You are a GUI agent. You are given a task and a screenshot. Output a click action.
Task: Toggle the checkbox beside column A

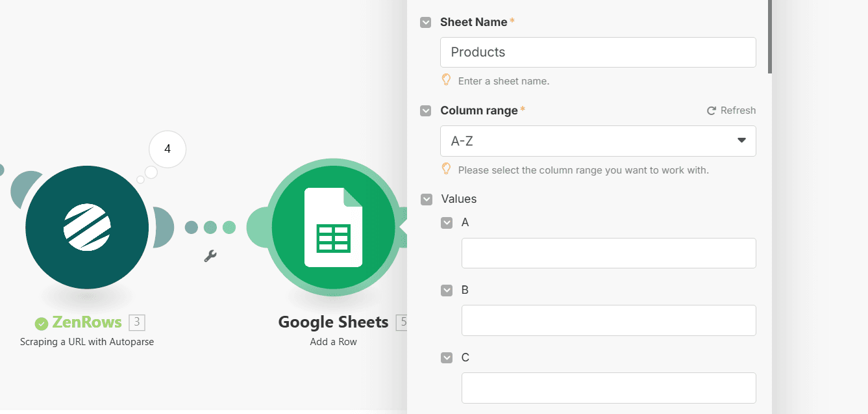447,222
